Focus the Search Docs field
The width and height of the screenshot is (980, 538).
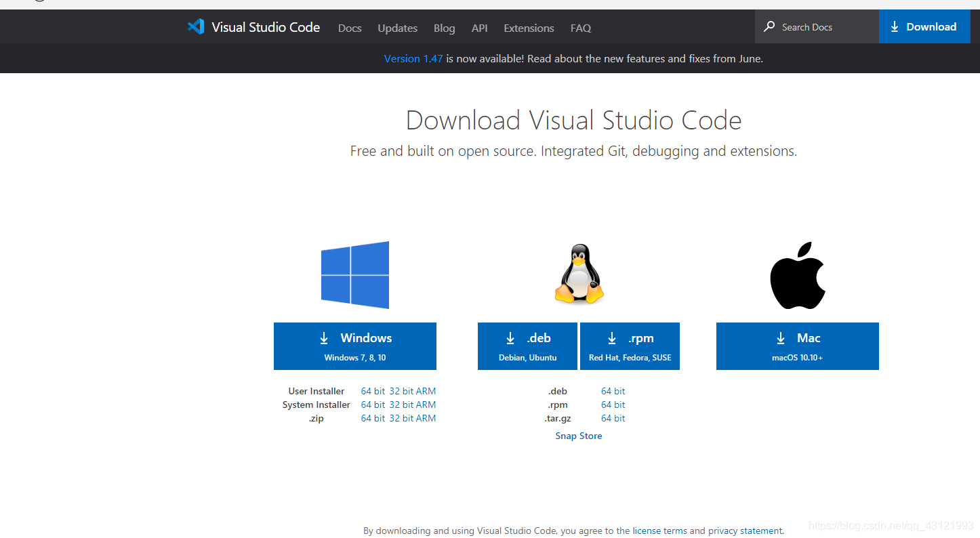(x=817, y=27)
